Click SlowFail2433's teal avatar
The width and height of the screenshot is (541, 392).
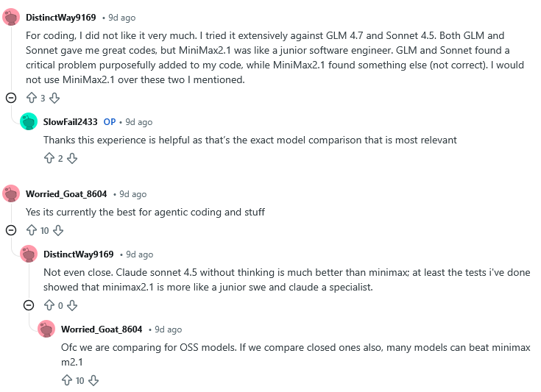coord(29,122)
